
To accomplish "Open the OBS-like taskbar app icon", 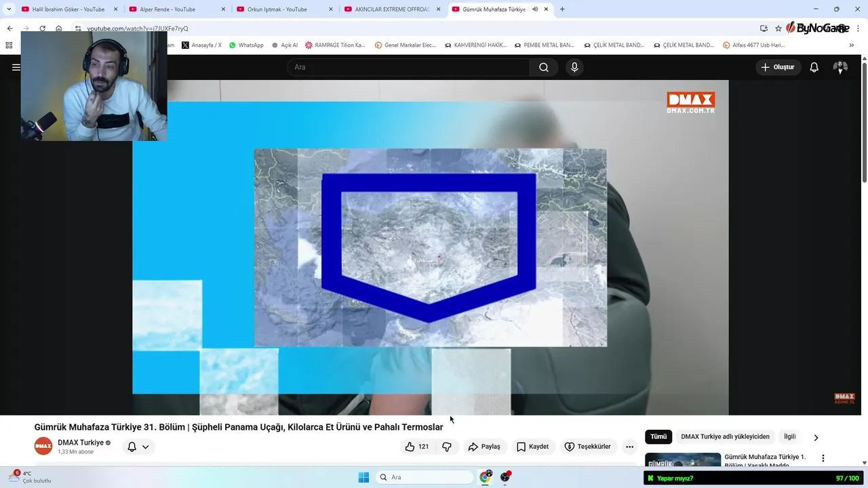I will pos(505,477).
